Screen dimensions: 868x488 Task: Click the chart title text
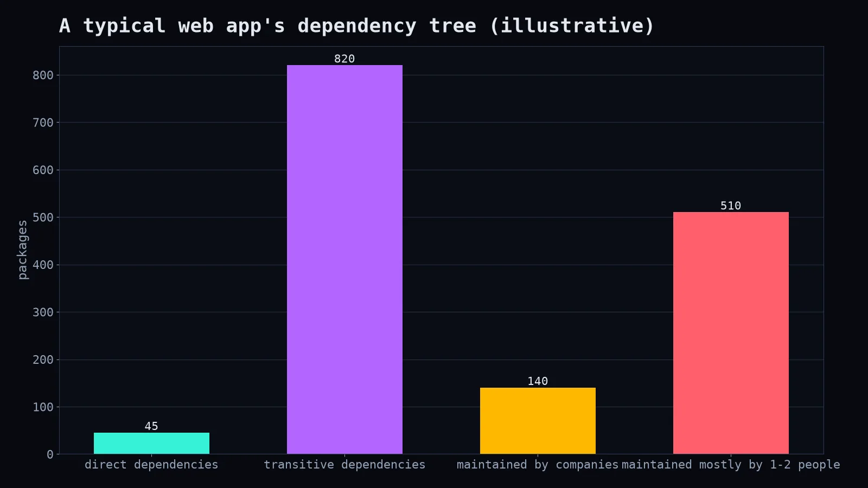click(356, 25)
